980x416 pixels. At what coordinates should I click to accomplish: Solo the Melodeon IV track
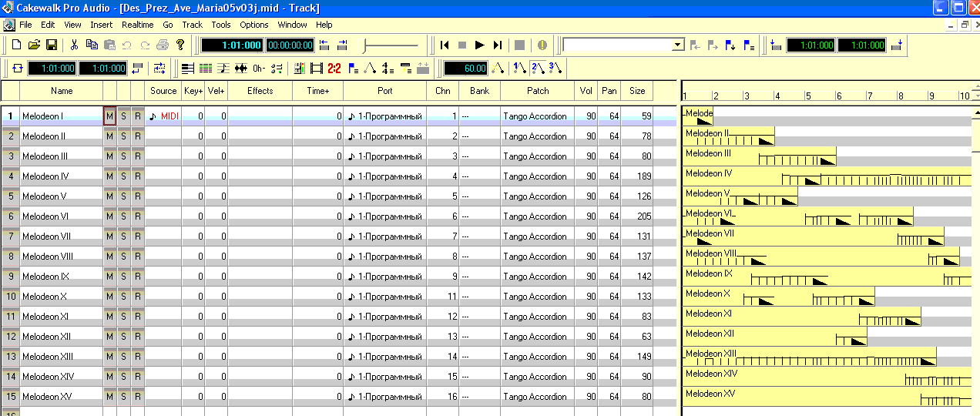click(123, 176)
